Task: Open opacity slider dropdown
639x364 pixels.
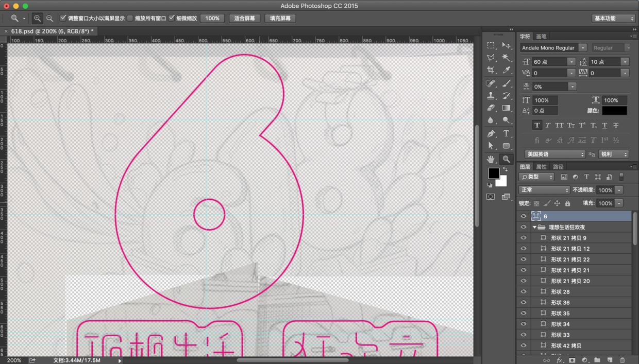Action: pos(619,190)
